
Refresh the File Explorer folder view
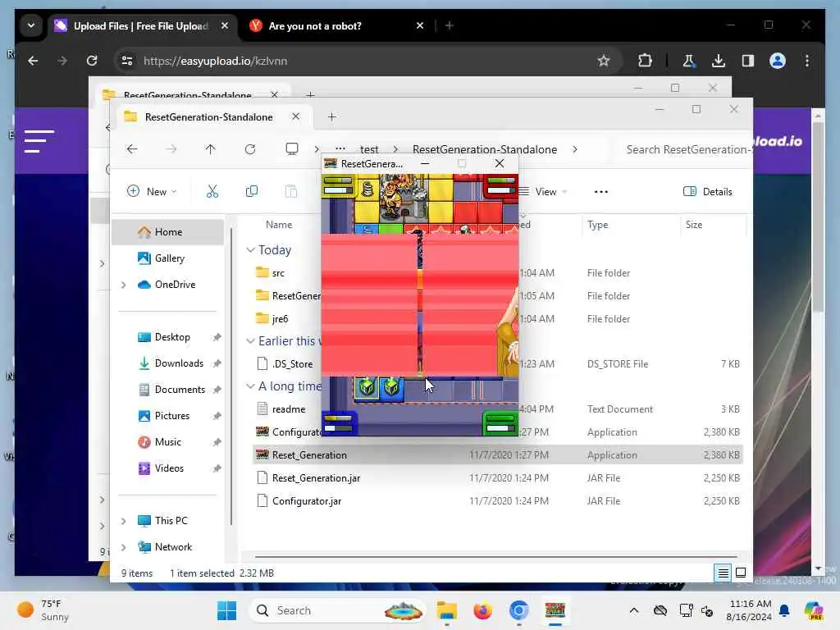click(250, 149)
